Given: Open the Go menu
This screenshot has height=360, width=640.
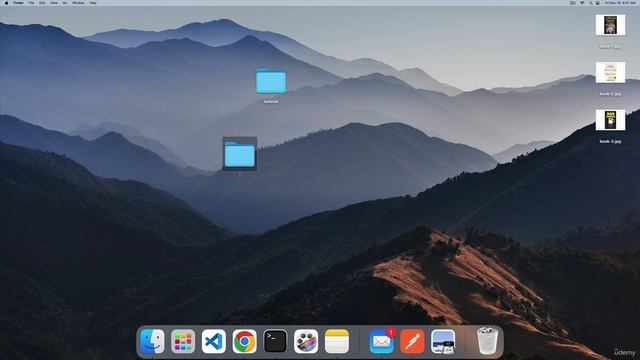Looking at the screenshot, I should [x=65, y=3].
